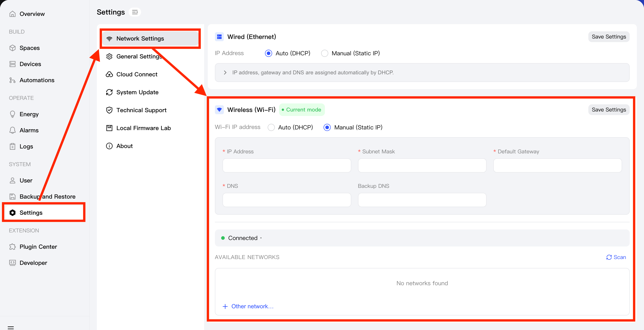The height and width of the screenshot is (330, 644).
Task: Open Network Settings menu item
Action: pyautogui.click(x=150, y=39)
